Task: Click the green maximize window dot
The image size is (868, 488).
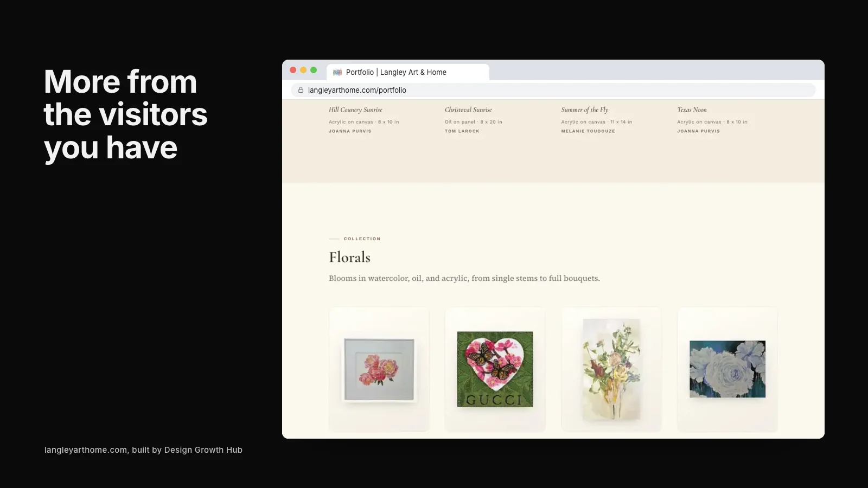Action: (x=314, y=70)
